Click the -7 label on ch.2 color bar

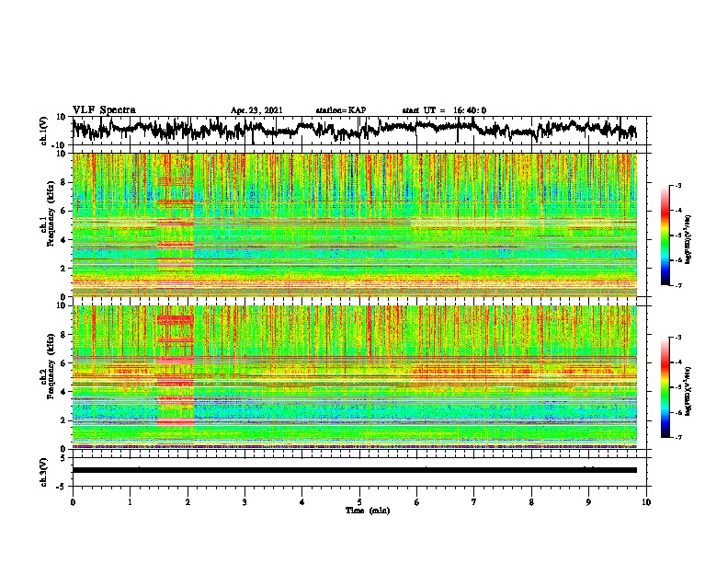pos(678,438)
